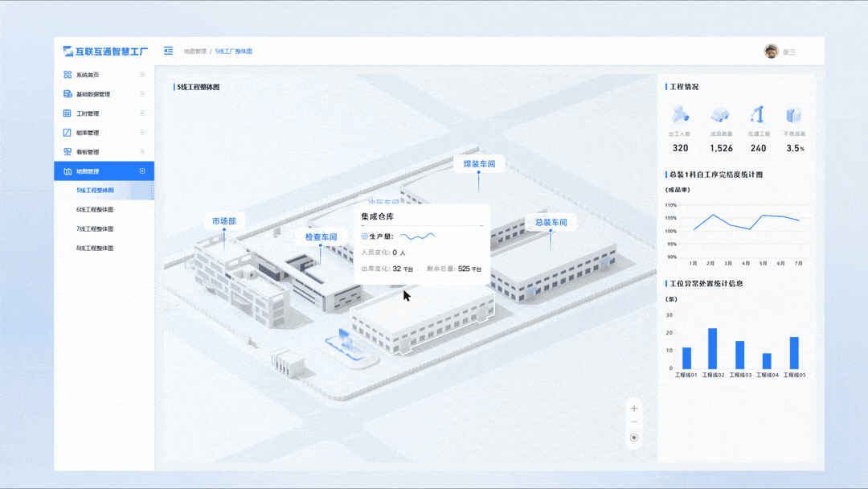Click the 地图管理 breadcrumb link
This screenshot has height=489, width=868.
click(194, 51)
